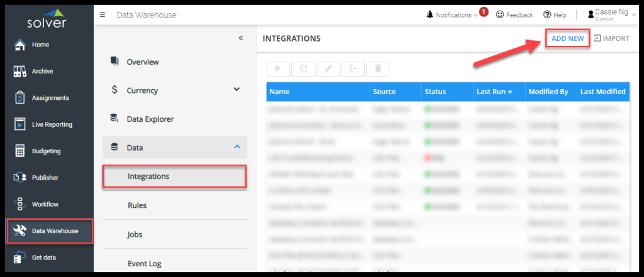
Task: Click the IMPORT button
Action: (611, 39)
